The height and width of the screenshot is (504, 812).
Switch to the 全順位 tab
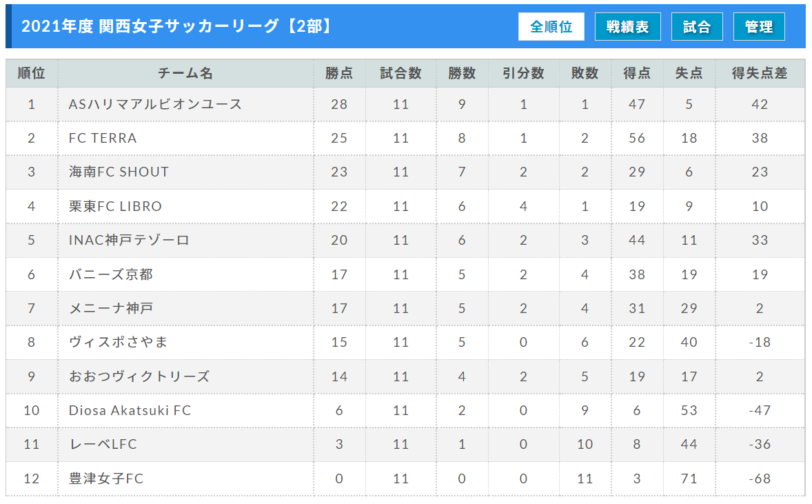coord(551,26)
